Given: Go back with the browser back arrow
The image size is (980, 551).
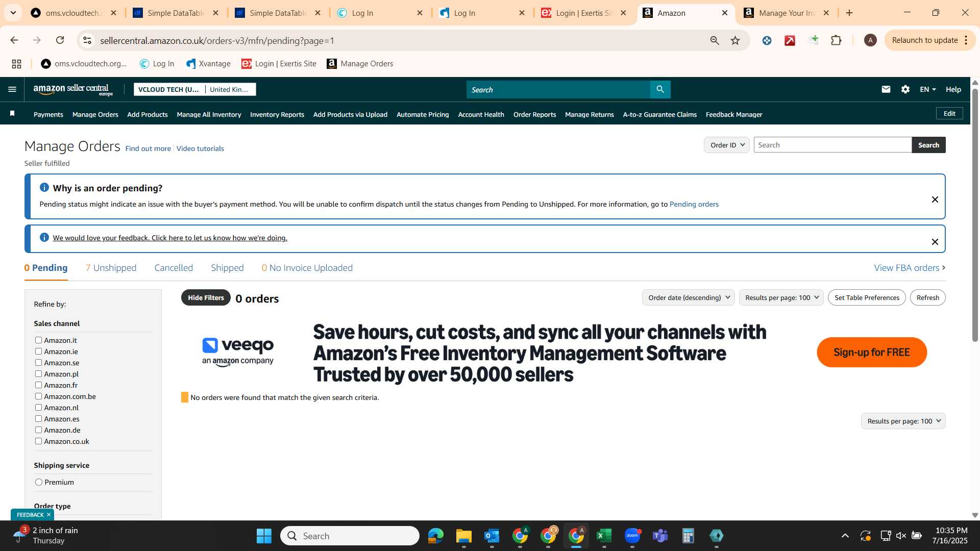Looking at the screenshot, I should (x=14, y=40).
